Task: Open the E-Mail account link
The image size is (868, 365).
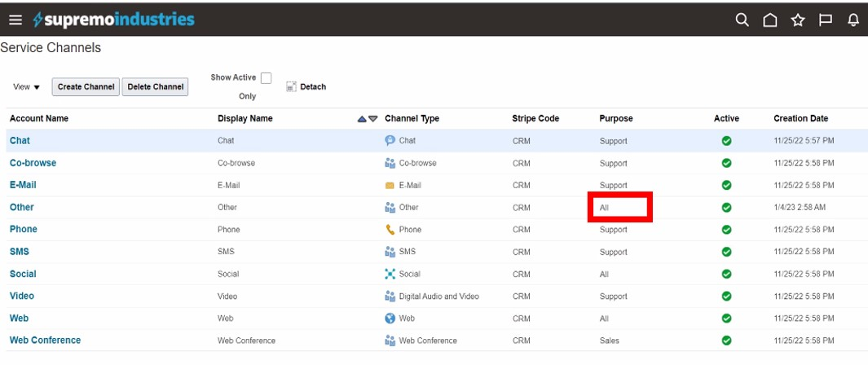Action: (23, 185)
